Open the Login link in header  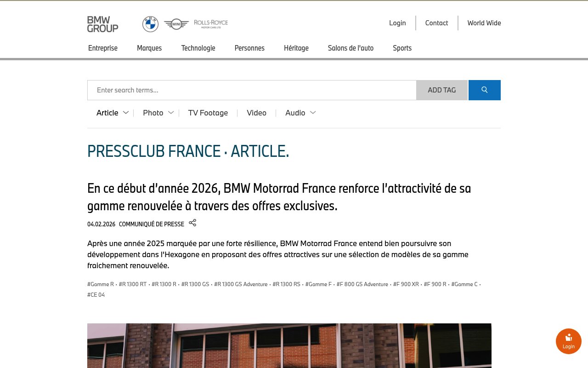tap(397, 23)
